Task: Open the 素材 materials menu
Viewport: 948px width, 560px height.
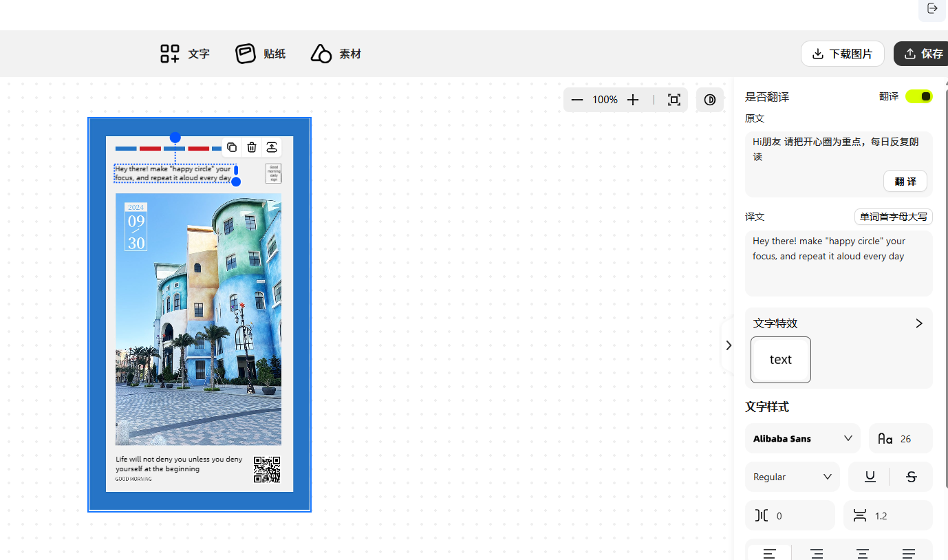Action: pos(336,54)
